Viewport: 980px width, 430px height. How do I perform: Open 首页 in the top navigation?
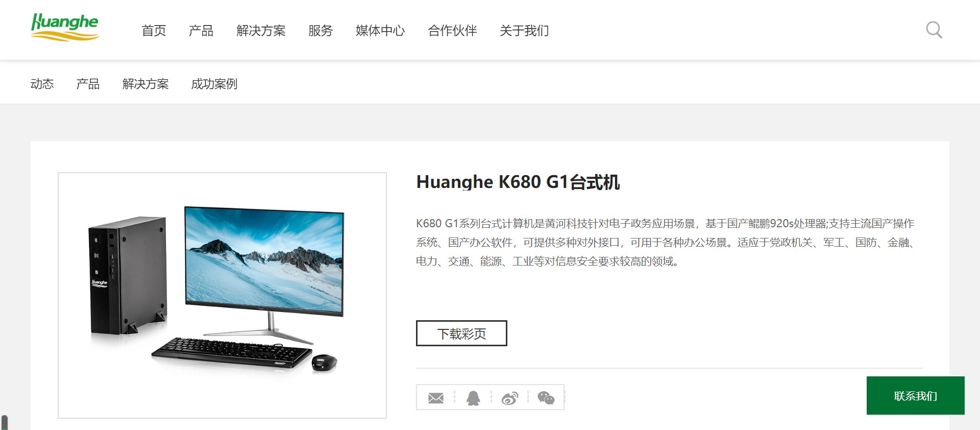(x=154, y=31)
